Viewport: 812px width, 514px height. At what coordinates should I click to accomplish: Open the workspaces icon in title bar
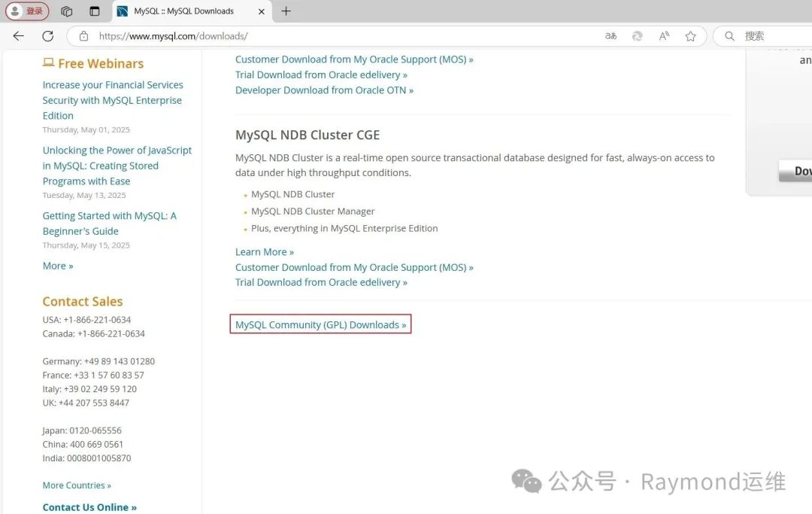point(66,11)
